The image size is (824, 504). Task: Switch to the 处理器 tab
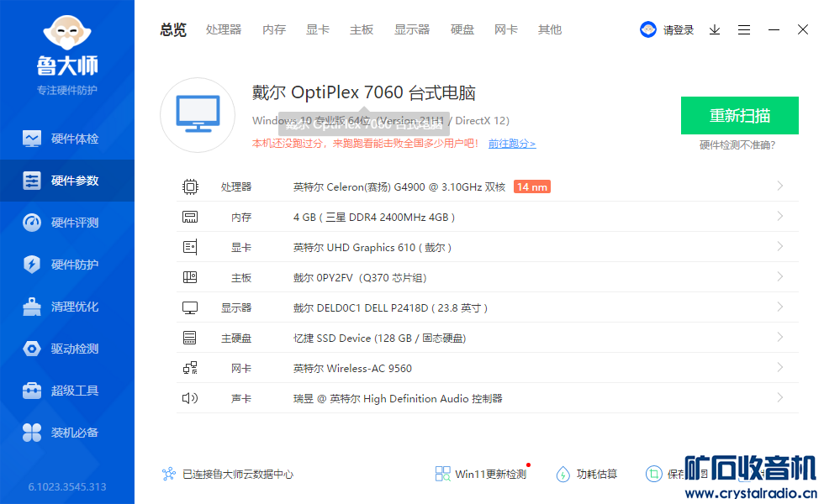(224, 30)
